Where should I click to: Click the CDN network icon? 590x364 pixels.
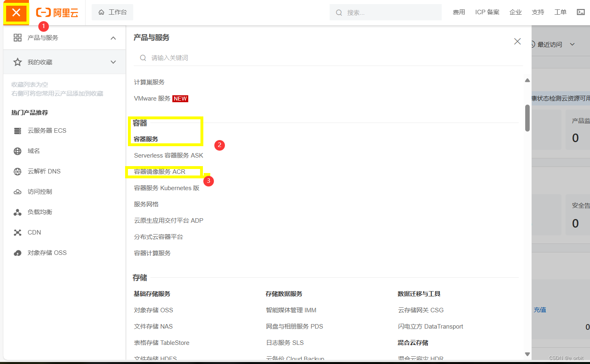18,232
